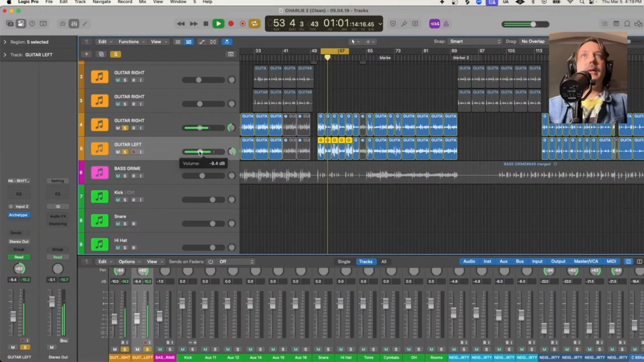Click the Aux filter button in mixer
This screenshot has height=362, width=644.
(x=503, y=261)
